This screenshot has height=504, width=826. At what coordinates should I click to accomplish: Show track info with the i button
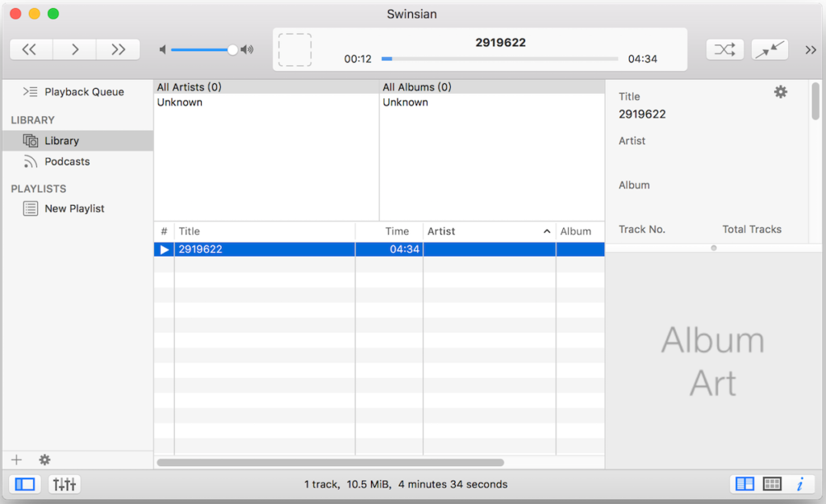[800, 483]
